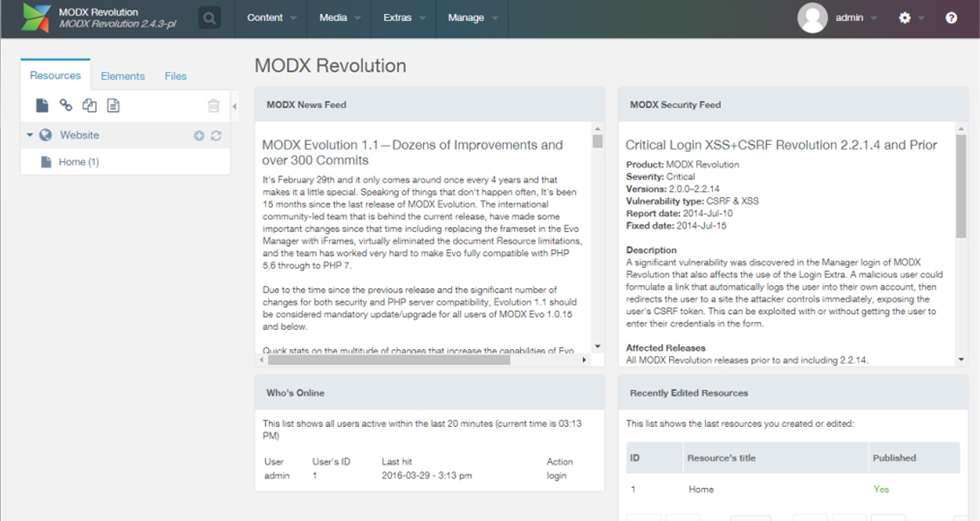
Task: Open the Extras menu
Action: (x=404, y=18)
